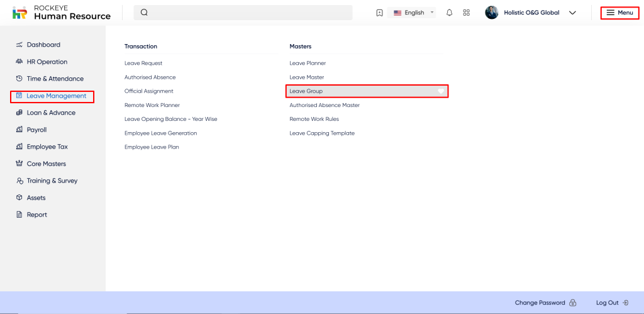
Task: Toggle favorite heart on Leave Group
Action: (441, 91)
